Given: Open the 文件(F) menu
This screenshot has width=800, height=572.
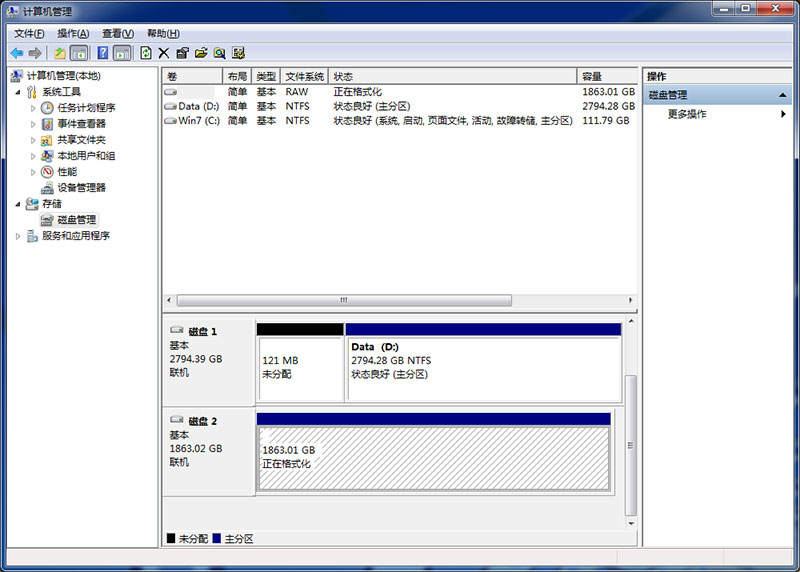Looking at the screenshot, I should [x=29, y=33].
